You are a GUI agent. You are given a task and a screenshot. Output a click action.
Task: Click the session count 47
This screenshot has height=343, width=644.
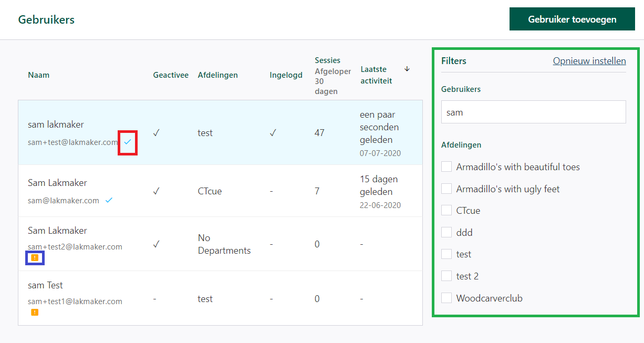point(319,133)
